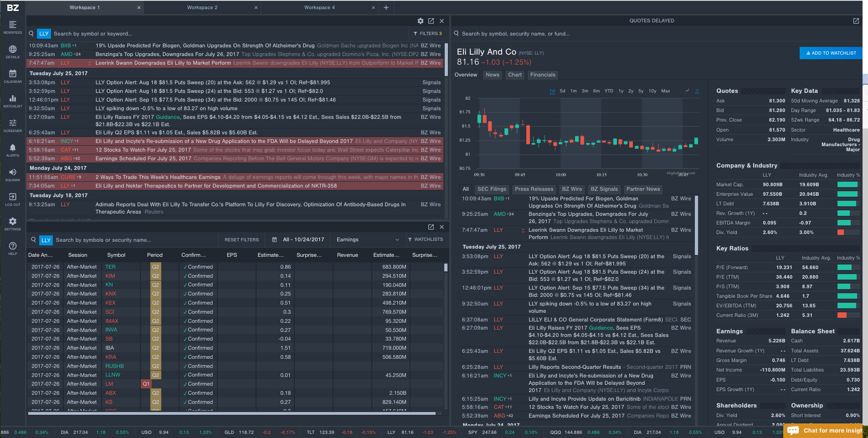Close the earnings calendar panel

(x=442, y=227)
